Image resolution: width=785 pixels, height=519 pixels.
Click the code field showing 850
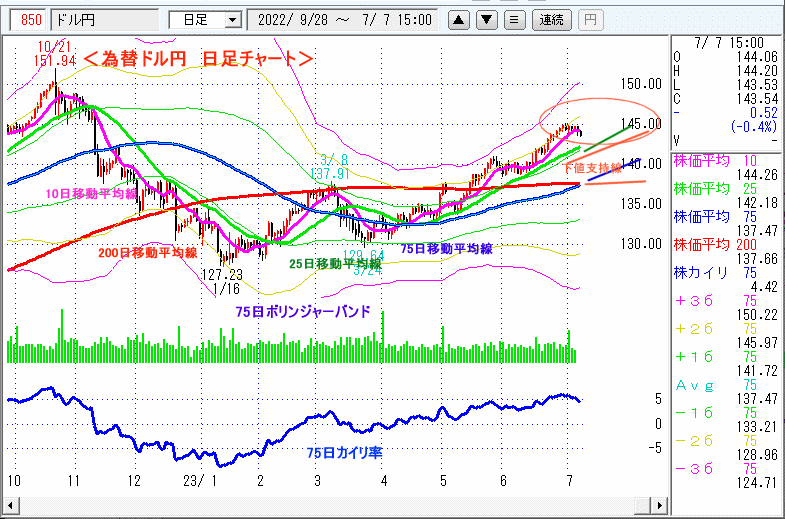tap(30, 20)
